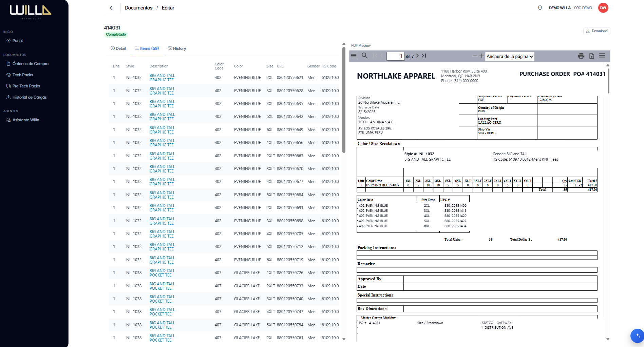This screenshot has height=347, width=644.
Task: Open the DW user avatar menu
Action: [603, 8]
